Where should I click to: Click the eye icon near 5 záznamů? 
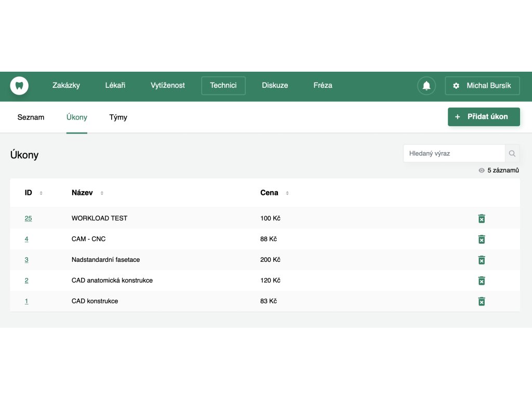(481, 170)
